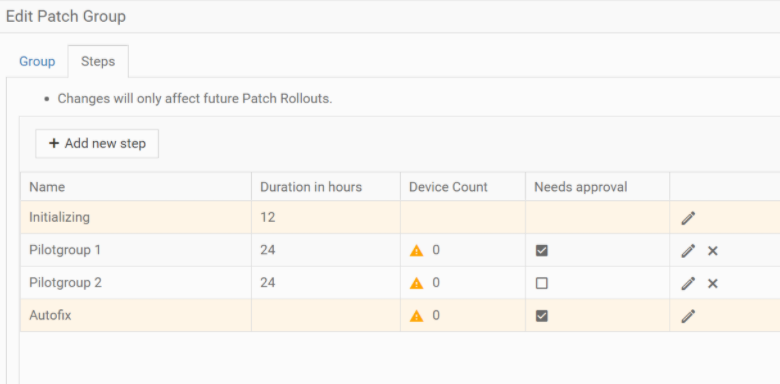Click Pilotgroup 2 device count warning triangle

point(416,284)
